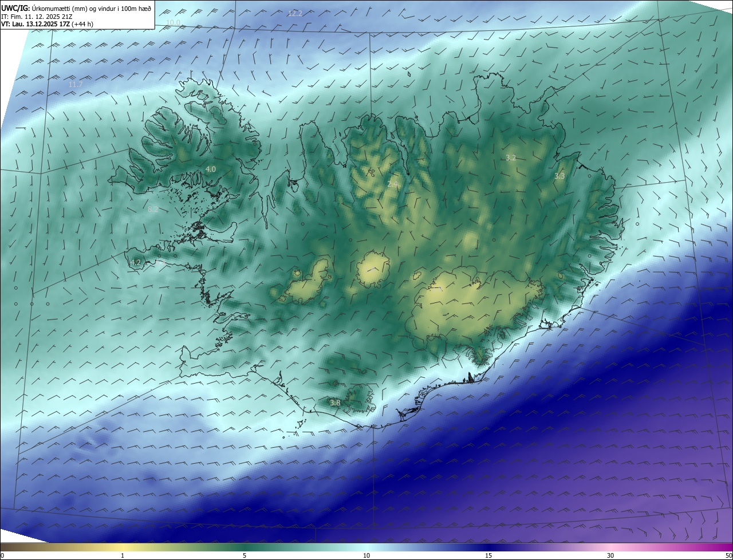Click the 12.2 value label on the map

295,13
